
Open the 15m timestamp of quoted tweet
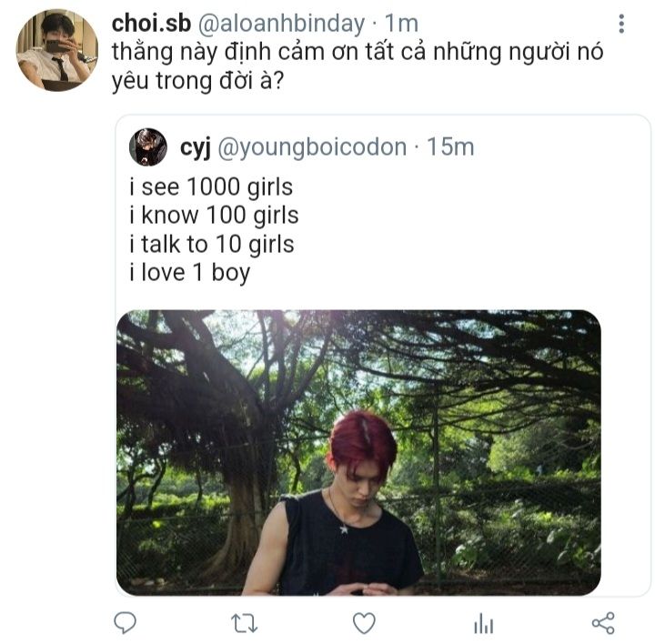450,147
